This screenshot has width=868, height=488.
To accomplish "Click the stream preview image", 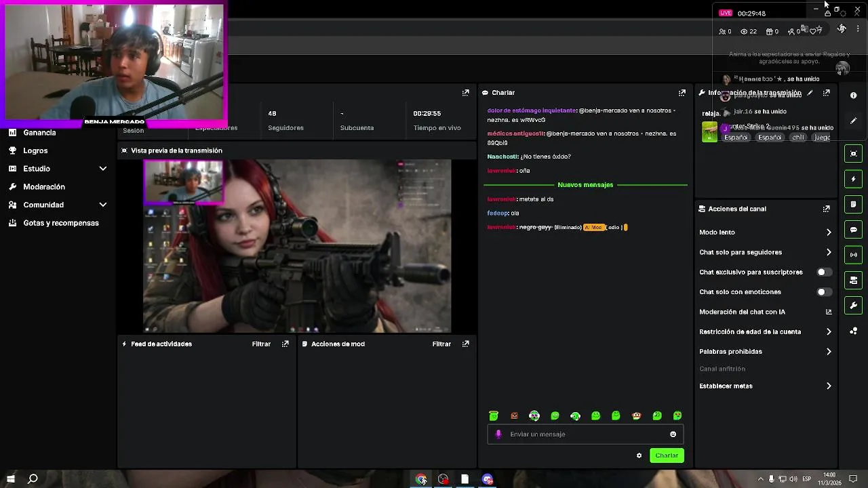I will pyautogui.click(x=297, y=246).
